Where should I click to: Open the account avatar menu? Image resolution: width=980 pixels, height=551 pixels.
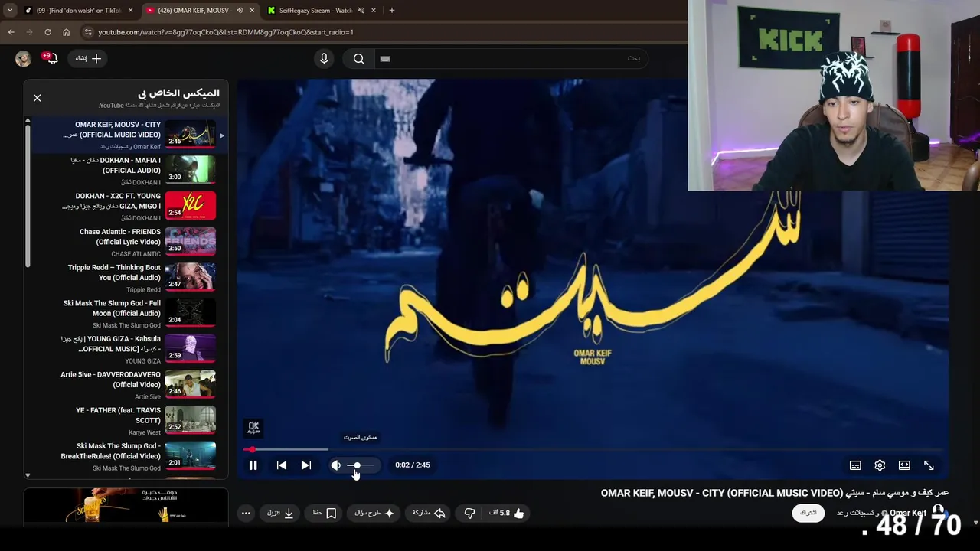[x=23, y=59]
